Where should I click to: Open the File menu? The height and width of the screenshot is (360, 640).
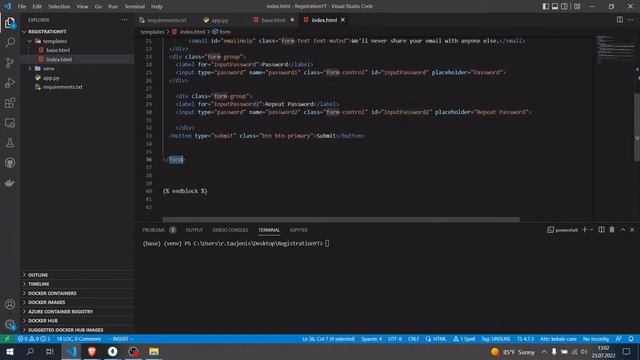pyautogui.click(x=22, y=6)
